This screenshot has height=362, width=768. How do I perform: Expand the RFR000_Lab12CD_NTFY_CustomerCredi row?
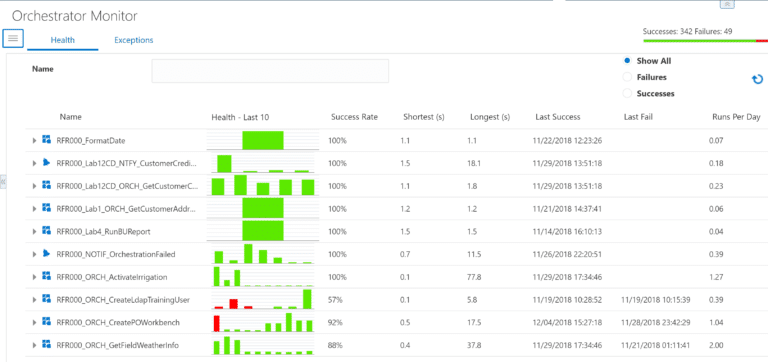click(34, 163)
